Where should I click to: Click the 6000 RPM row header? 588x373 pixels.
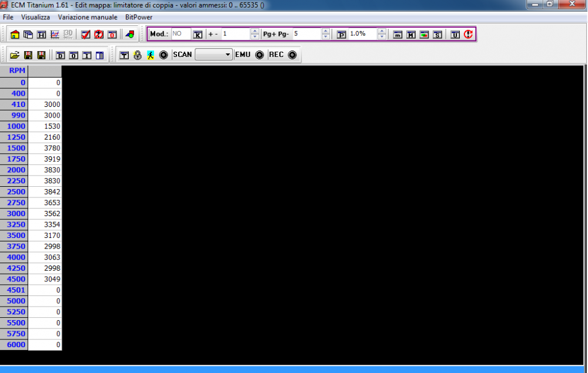click(x=14, y=345)
